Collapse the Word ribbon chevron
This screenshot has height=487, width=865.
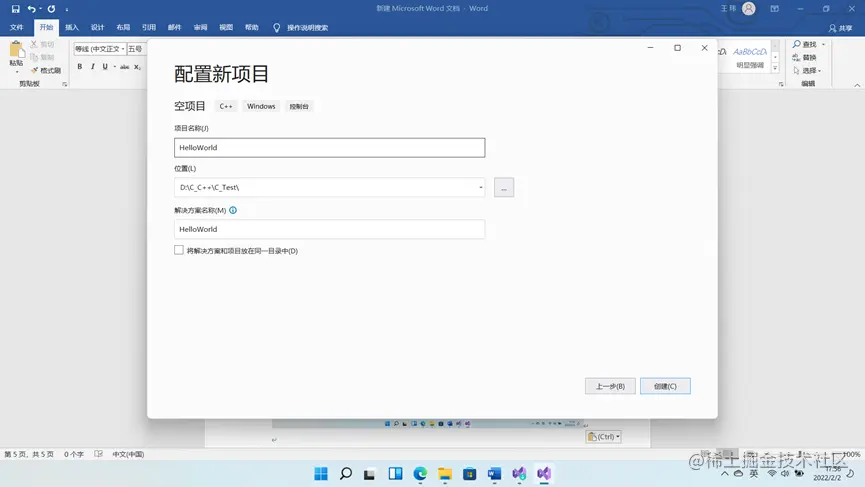pyautogui.click(x=857, y=85)
